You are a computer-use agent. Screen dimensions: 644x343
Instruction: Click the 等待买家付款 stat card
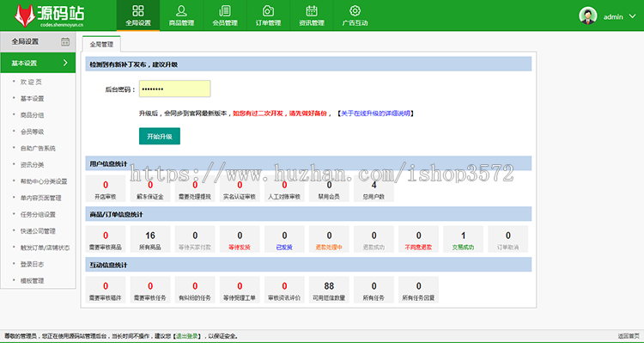[195, 239]
